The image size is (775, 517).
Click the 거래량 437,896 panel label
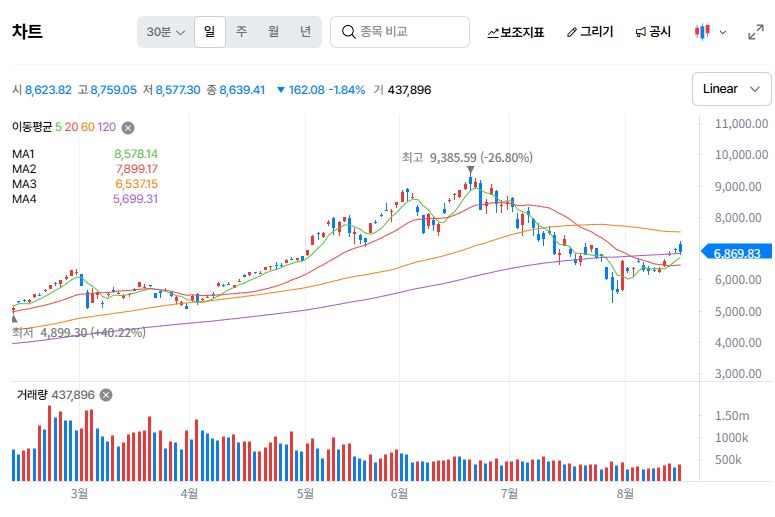coord(55,395)
